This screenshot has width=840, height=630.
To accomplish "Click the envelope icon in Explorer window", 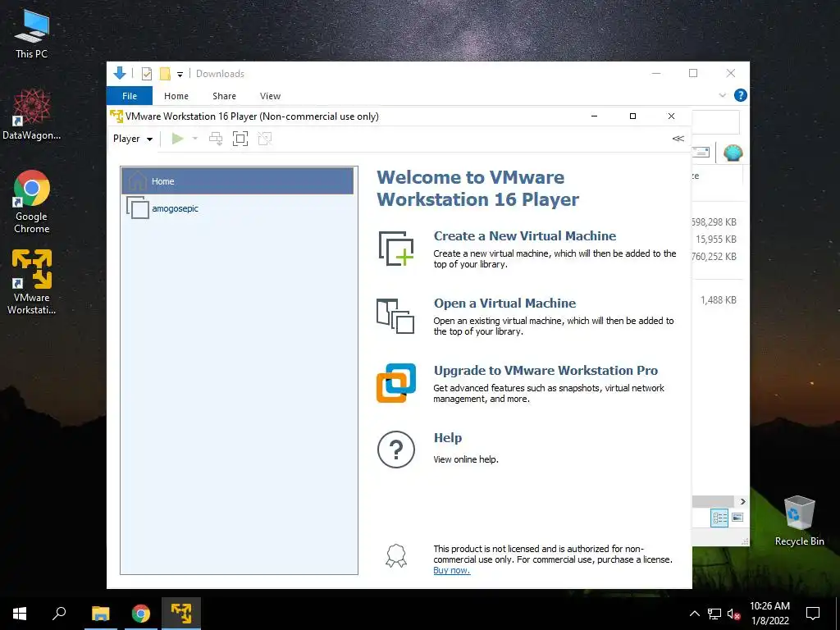I will click(x=702, y=153).
